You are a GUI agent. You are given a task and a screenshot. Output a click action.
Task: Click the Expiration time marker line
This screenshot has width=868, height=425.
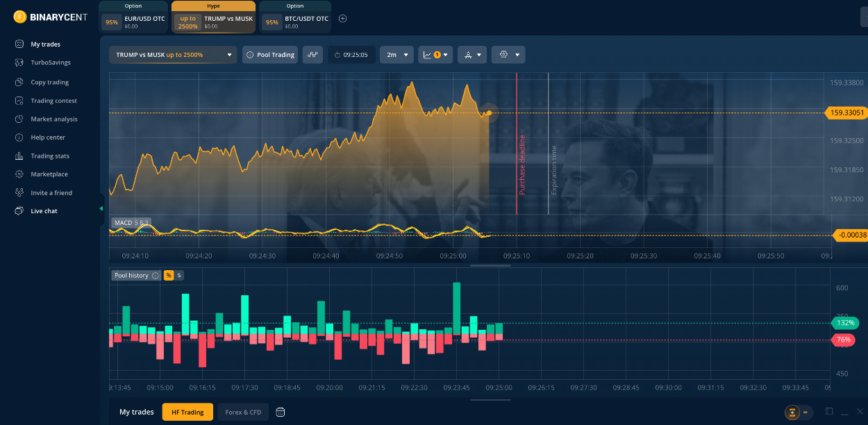point(549,143)
